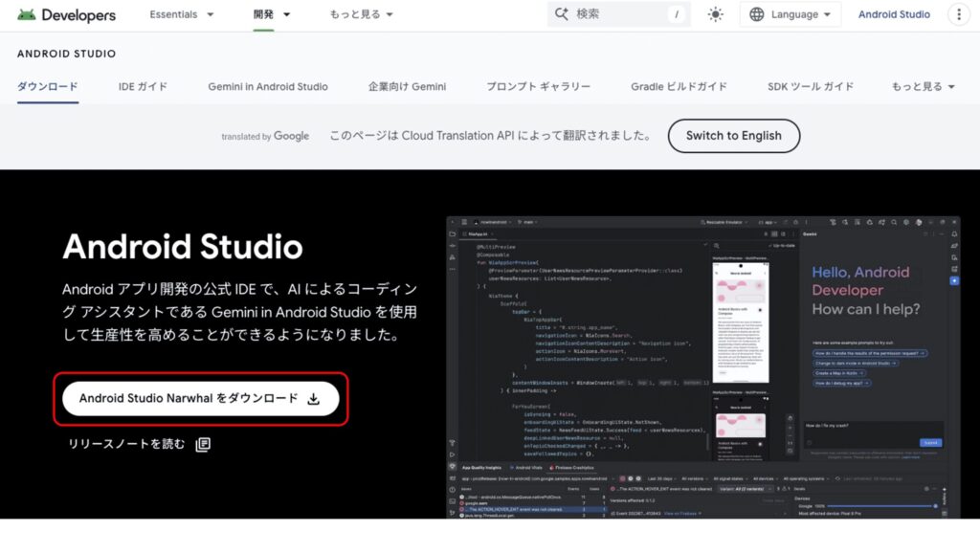Open the IDE ガイド tab
980x554 pixels.
[144, 87]
